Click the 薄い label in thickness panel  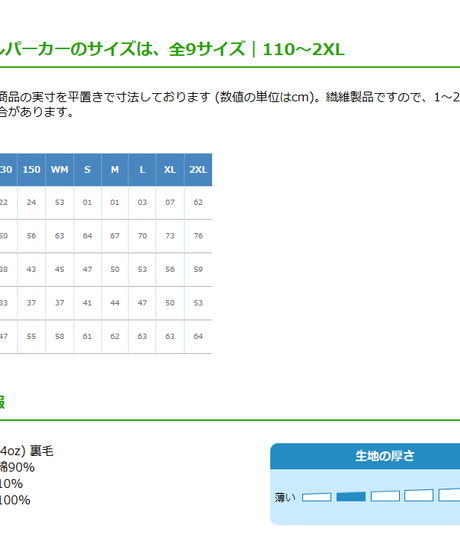click(285, 497)
